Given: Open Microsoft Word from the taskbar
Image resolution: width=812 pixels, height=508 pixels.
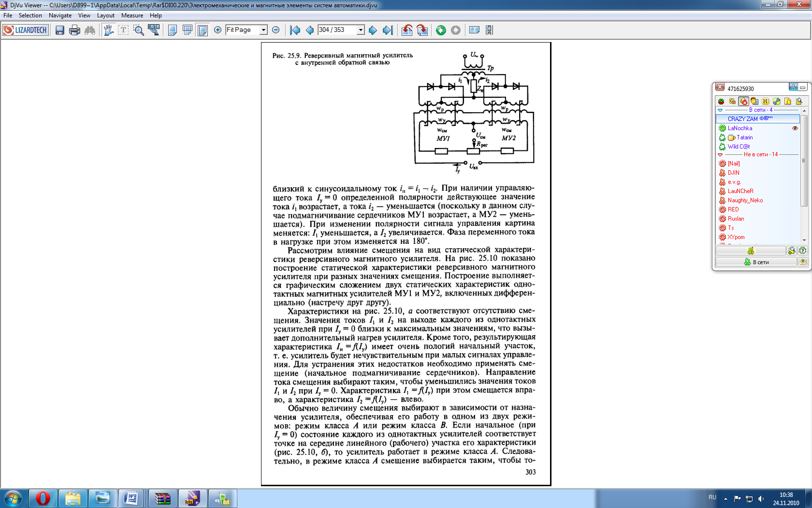Looking at the screenshot, I should pyautogui.click(x=132, y=498).
